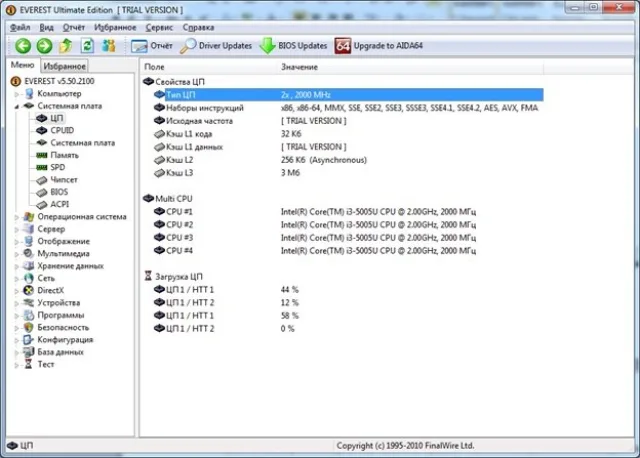The image size is (640, 458).
Task: Click the Up level arrow icon
Action: click(x=66, y=46)
